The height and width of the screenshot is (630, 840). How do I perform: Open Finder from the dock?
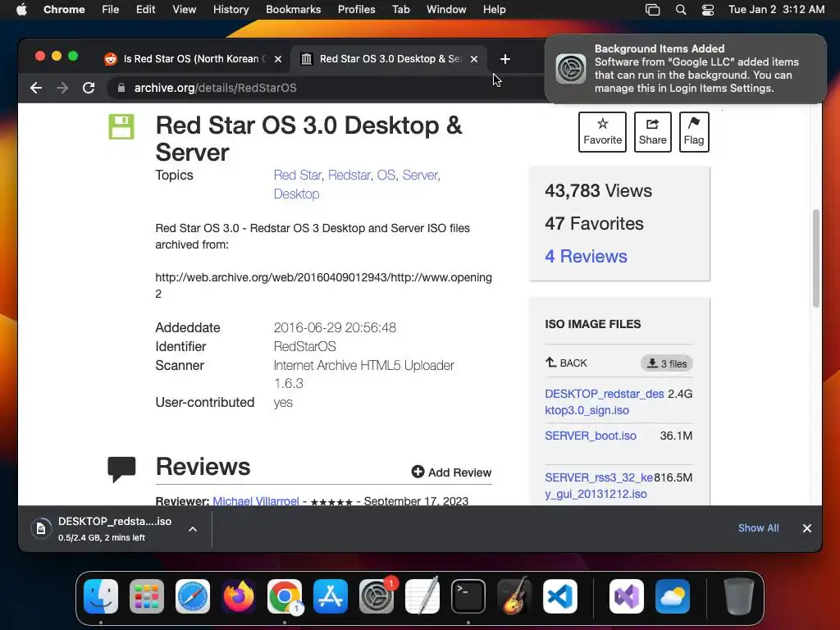click(101, 596)
